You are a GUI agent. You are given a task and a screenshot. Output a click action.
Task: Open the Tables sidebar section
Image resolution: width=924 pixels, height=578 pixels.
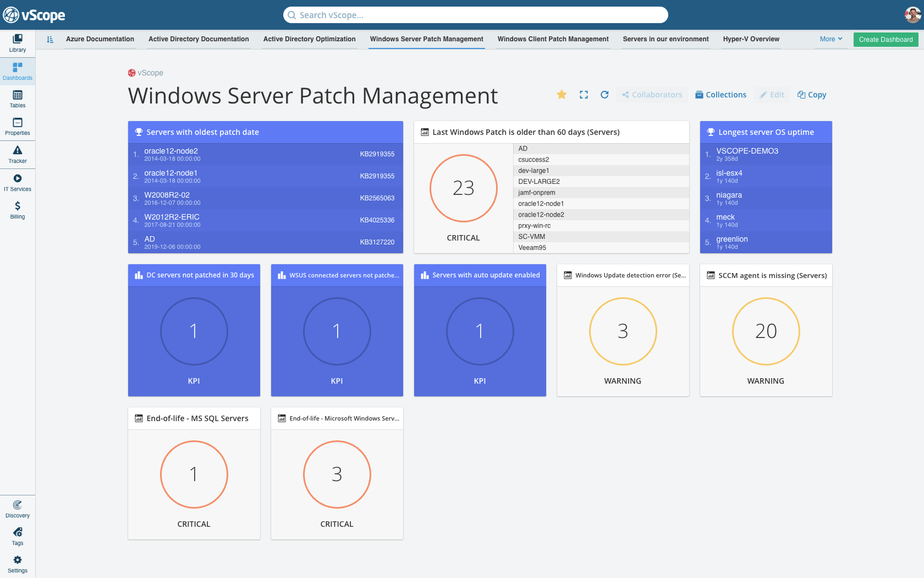[18, 99]
